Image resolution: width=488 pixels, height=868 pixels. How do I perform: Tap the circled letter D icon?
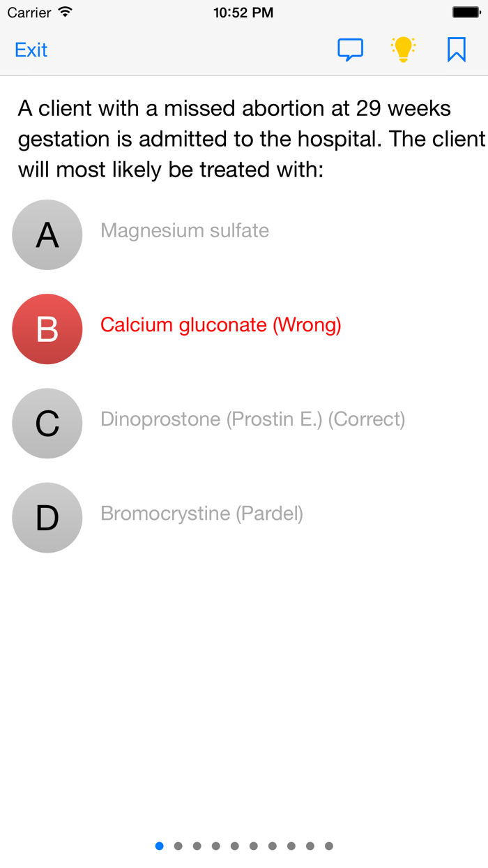point(47,518)
